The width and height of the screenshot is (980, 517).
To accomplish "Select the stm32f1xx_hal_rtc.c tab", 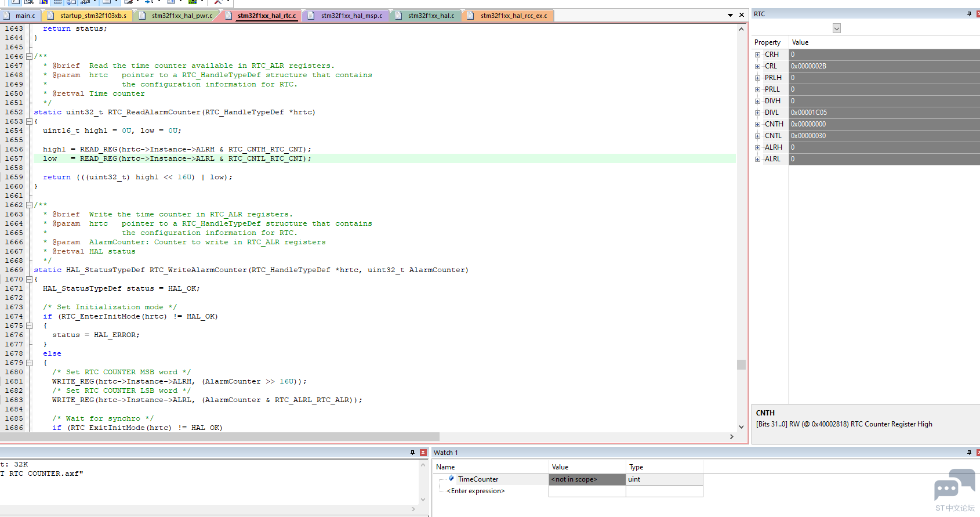I will [x=262, y=16].
